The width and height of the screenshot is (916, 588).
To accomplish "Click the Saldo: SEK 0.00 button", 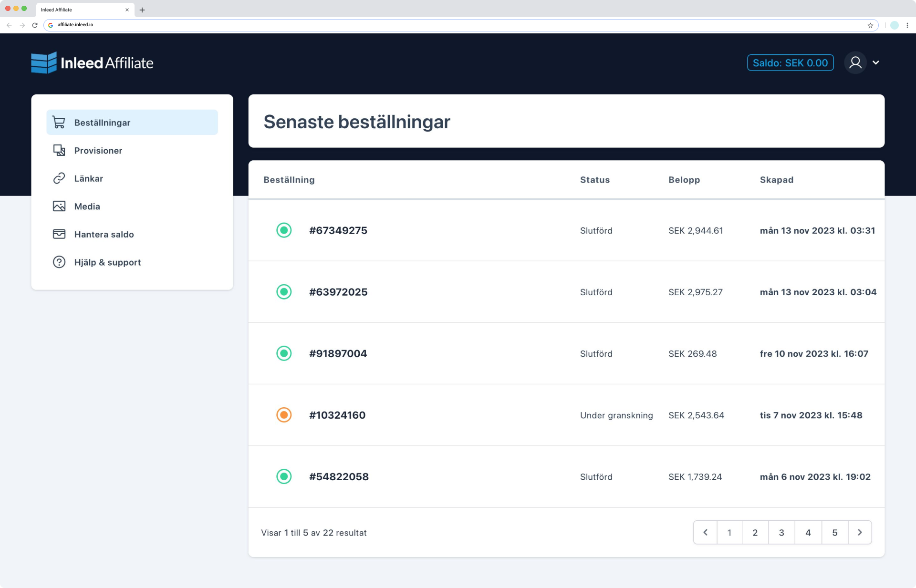I will pos(790,63).
